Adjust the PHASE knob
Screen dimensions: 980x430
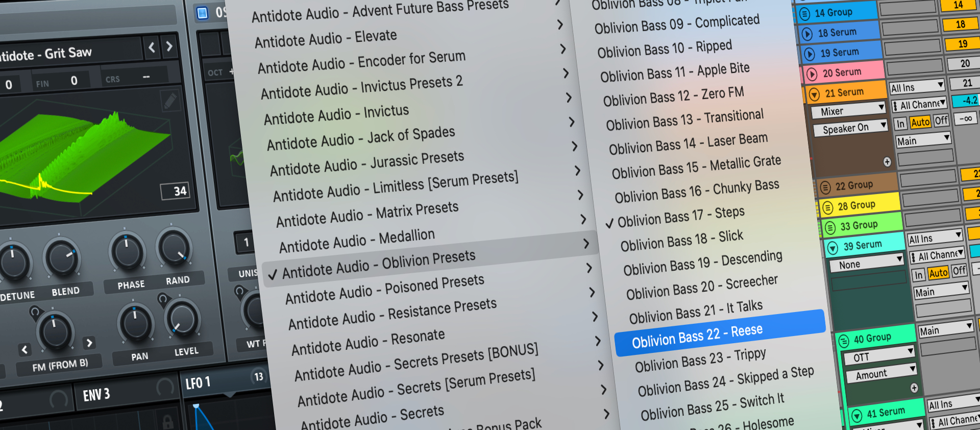(128, 252)
